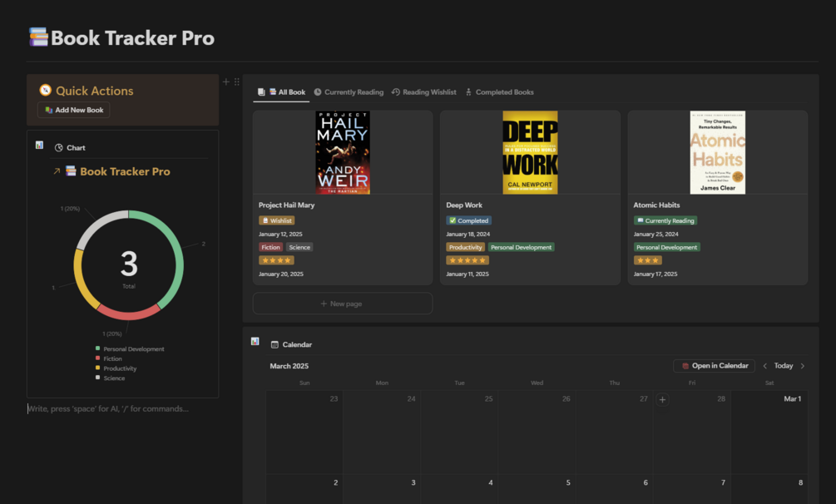This screenshot has height=504, width=836.
Task: Click the March 2025 month label
Action: coord(289,366)
